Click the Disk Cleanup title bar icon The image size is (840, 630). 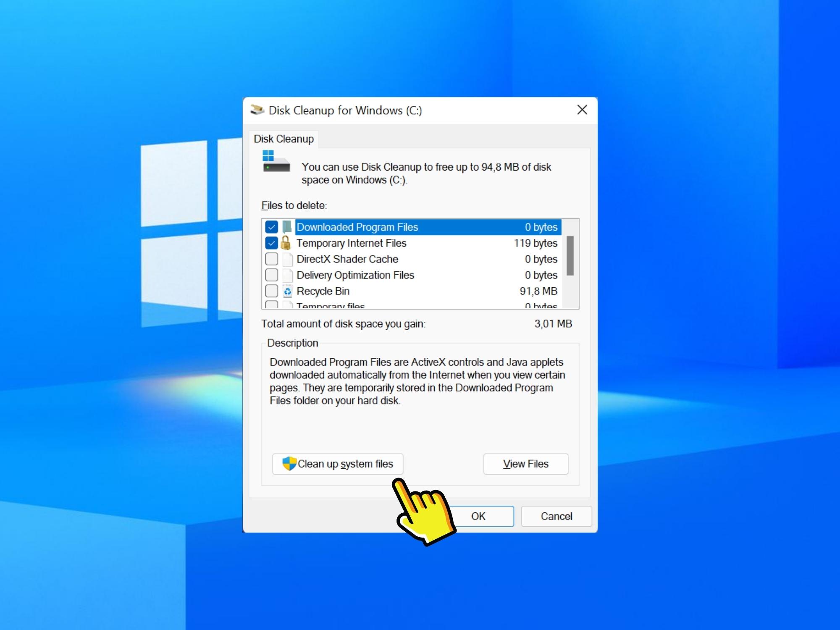(257, 110)
